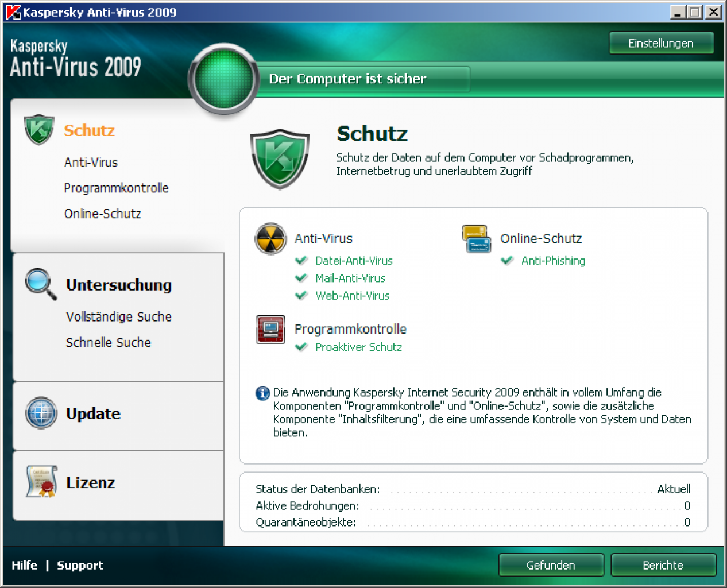Viewport: 727px width, 588px height.
Task: Click the Kaspersky logo in the title bar
Action: 13,12
